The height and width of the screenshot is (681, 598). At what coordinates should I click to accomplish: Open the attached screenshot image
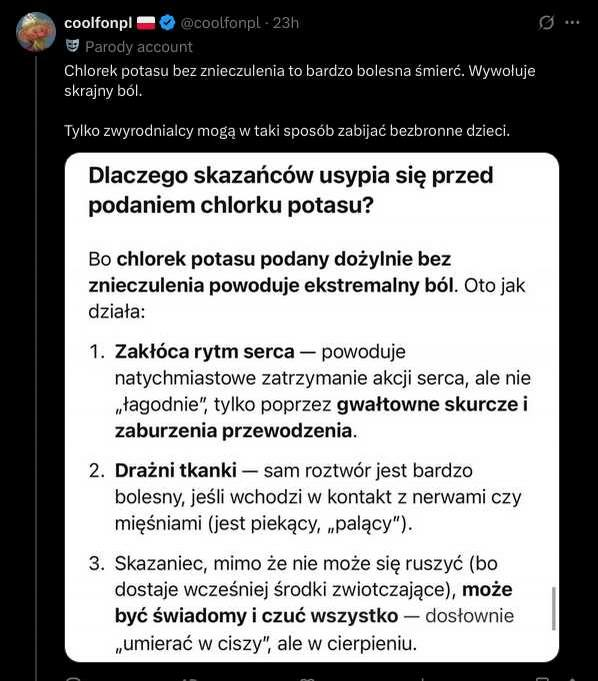312,407
